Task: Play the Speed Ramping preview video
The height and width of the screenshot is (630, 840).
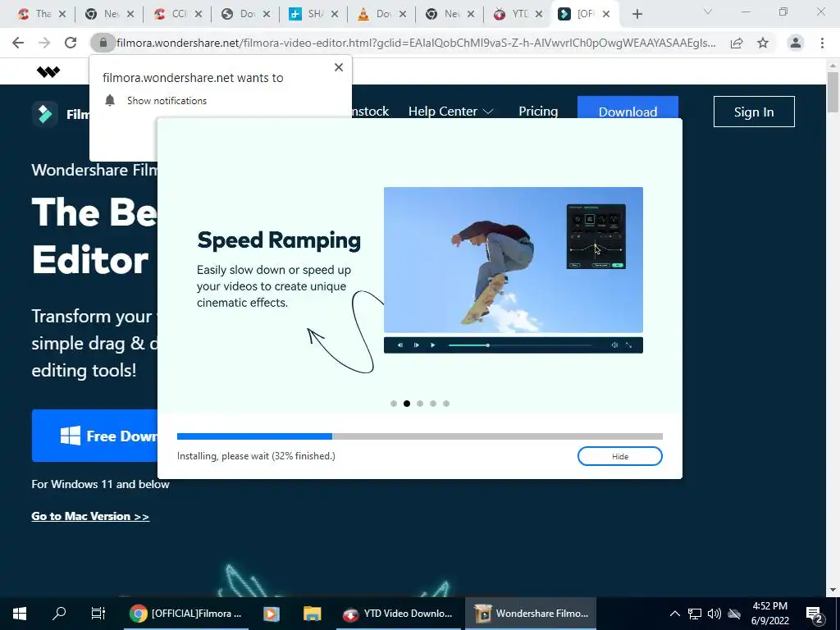Action: [x=433, y=345]
